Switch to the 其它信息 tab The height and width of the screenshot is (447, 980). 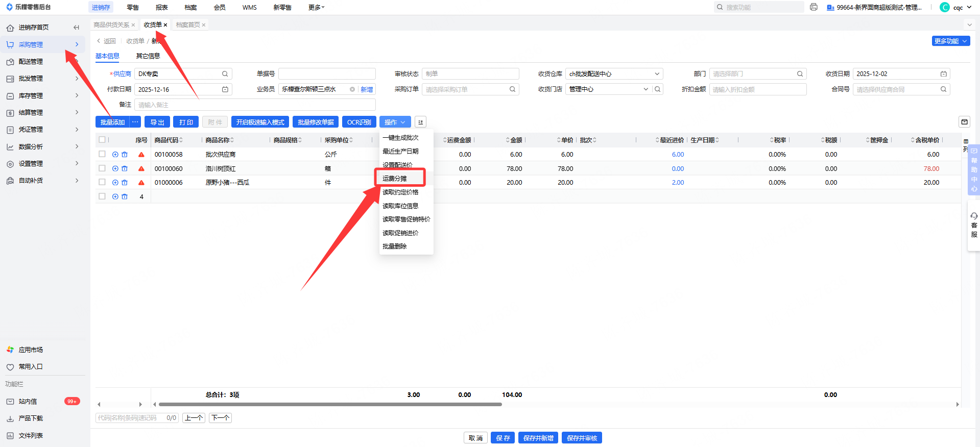148,56
